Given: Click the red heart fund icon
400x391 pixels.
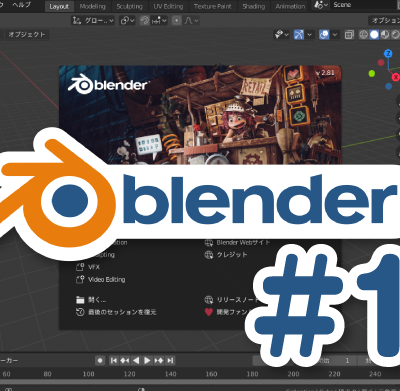Looking at the screenshot, I should point(209,312).
